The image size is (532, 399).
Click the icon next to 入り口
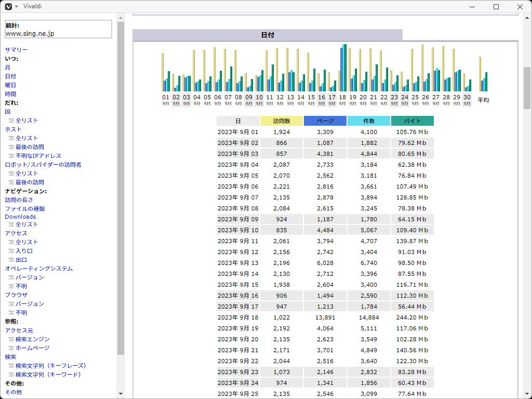pyautogui.click(x=11, y=251)
